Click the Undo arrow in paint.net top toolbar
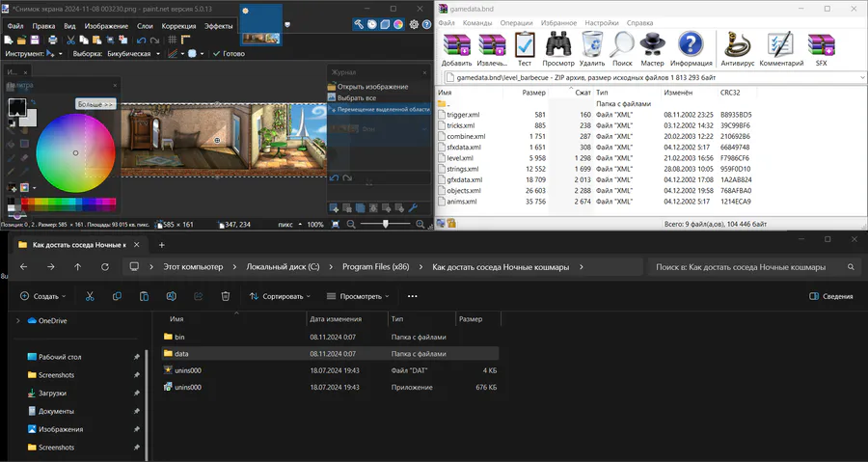868x462 pixels. coord(141,40)
